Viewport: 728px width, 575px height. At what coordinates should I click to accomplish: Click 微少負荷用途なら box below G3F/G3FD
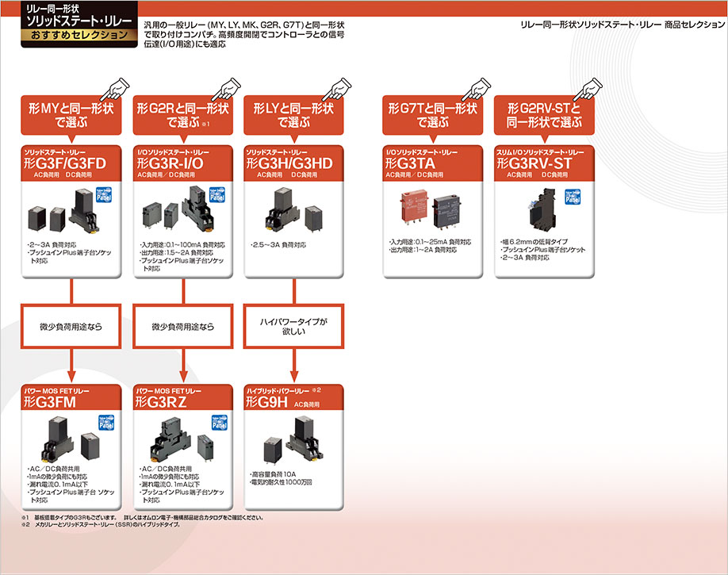click(x=71, y=327)
